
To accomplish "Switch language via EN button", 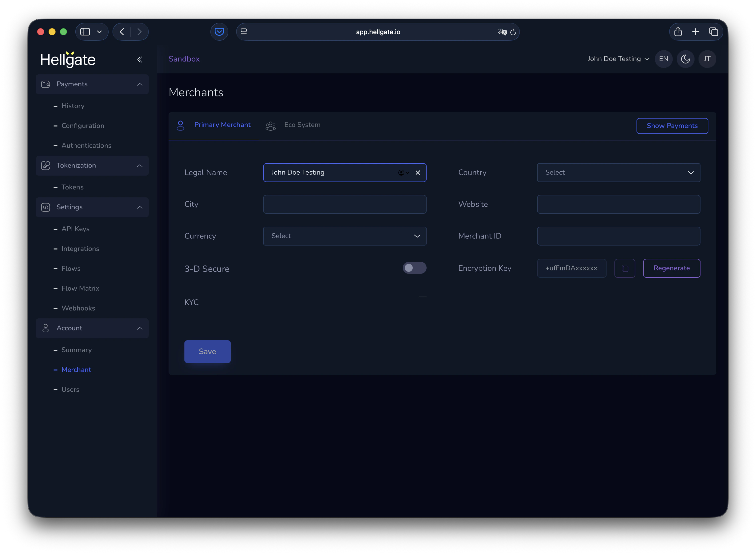I will coord(664,59).
